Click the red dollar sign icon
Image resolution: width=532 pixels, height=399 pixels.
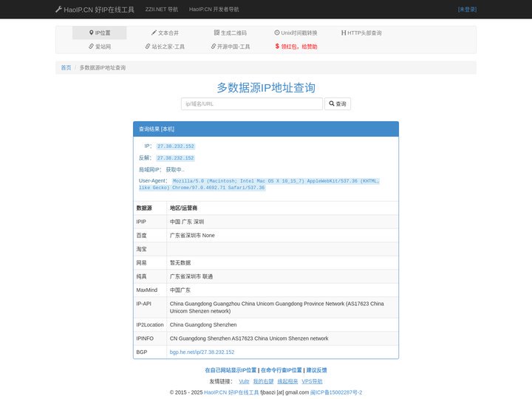pyautogui.click(x=277, y=46)
